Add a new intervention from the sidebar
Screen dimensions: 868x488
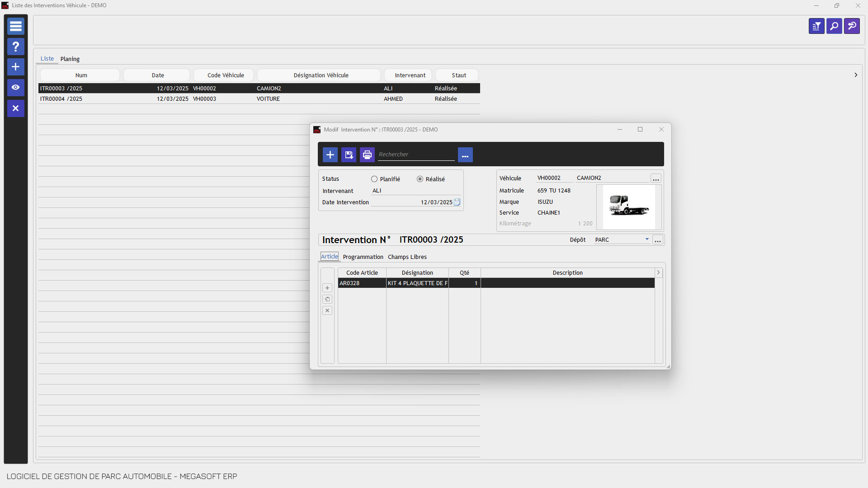click(x=15, y=67)
